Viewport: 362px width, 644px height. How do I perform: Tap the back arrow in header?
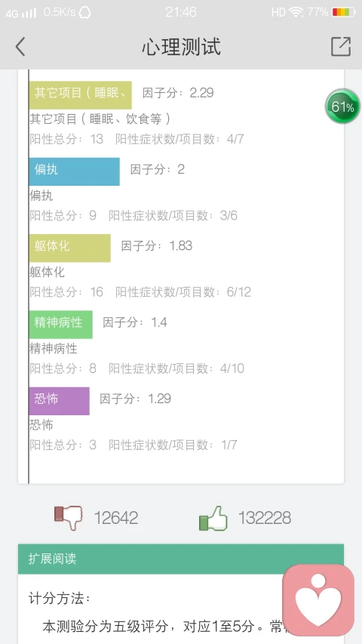[20, 46]
